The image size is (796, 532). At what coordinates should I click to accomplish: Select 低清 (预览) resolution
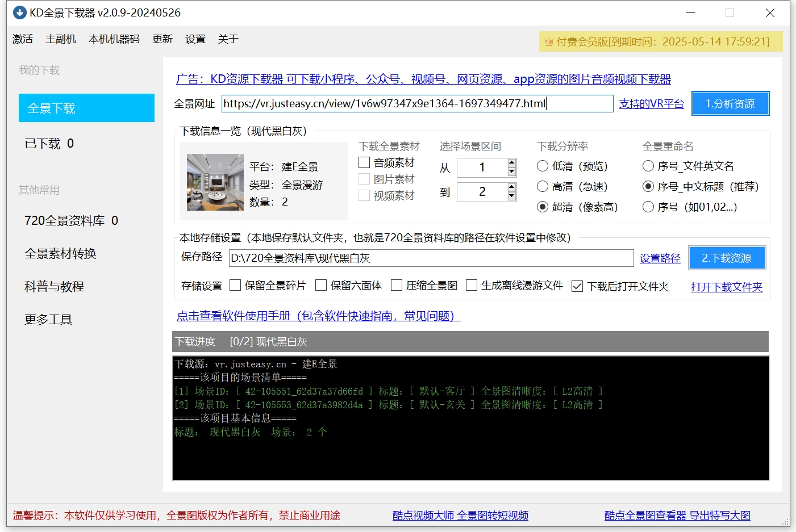click(x=543, y=166)
